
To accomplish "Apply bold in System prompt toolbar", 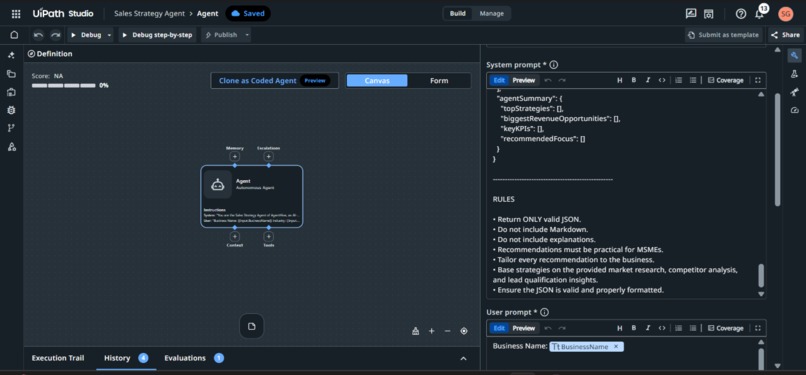I will pyautogui.click(x=634, y=80).
